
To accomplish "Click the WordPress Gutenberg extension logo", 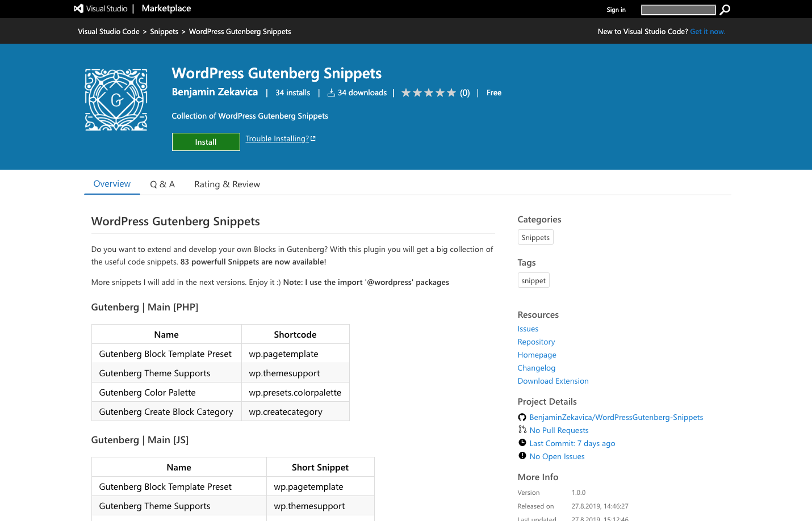I will (x=116, y=100).
